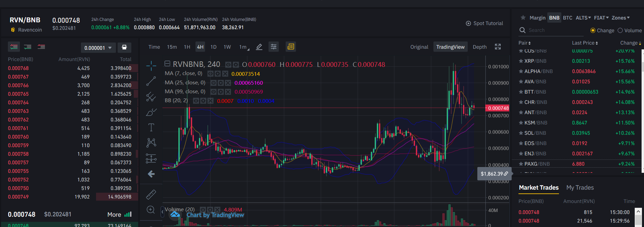The height and width of the screenshot is (227, 644).
Task: Switch chart to 1H interval
Action: pos(187,47)
